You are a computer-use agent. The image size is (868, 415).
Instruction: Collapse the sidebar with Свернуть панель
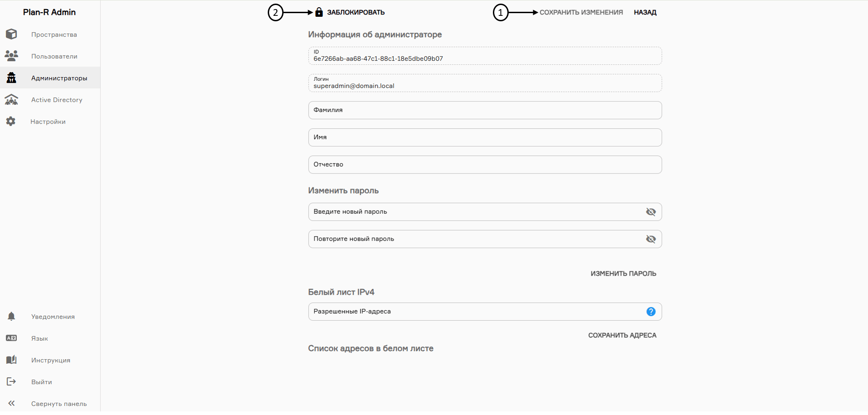point(11,403)
